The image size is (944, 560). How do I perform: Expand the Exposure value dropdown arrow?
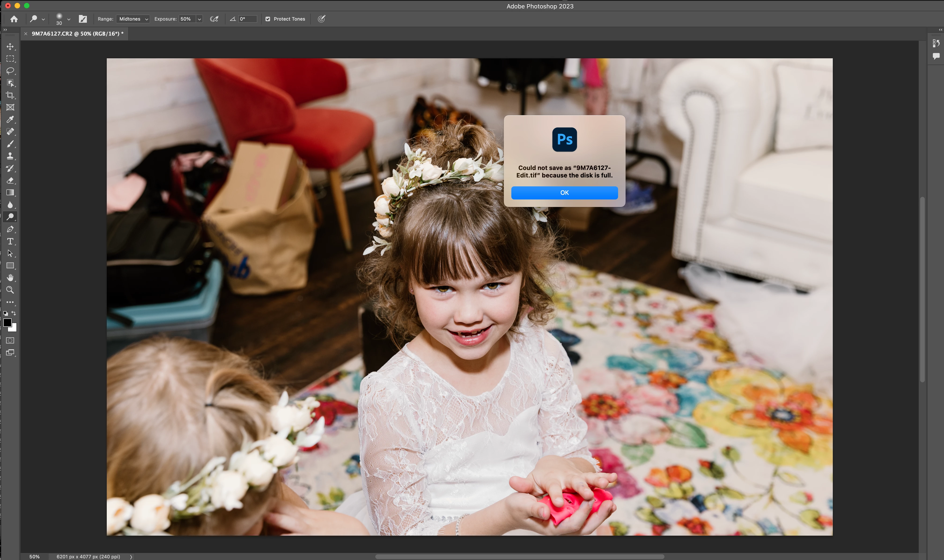pos(199,19)
